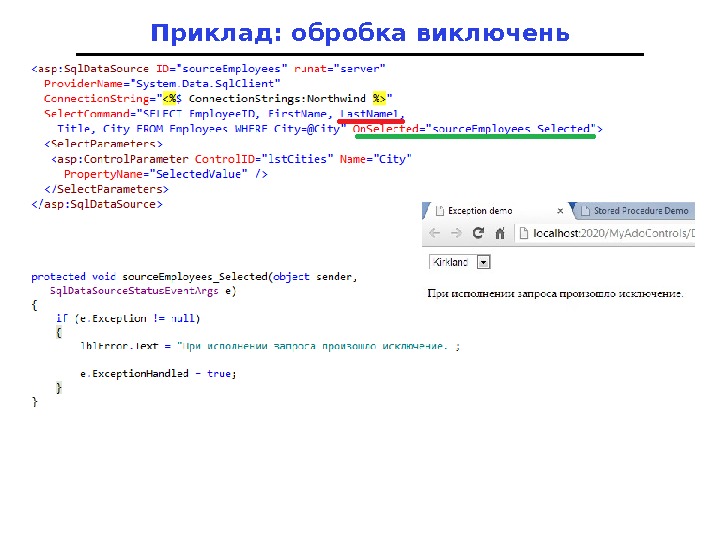
Task: Click the closing </SelectParameters> tag
Action: pyautogui.click(x=107, y=189)
